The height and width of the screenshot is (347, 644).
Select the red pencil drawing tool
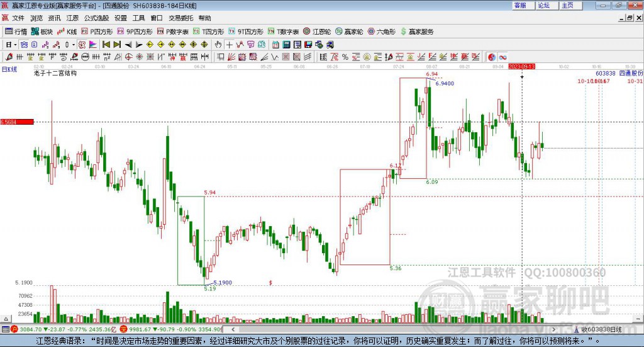[x=9, y=57]
